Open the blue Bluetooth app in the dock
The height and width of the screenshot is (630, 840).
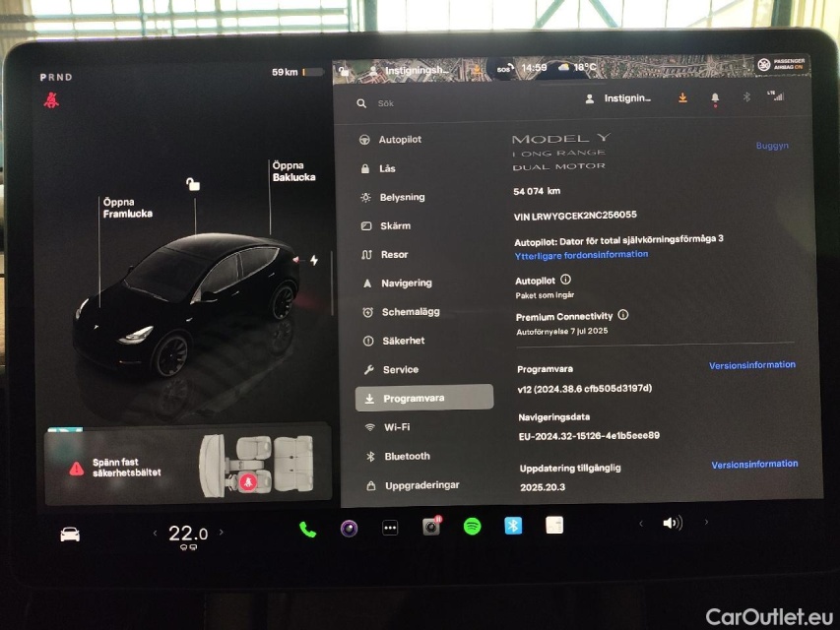click(x=513, y=526)
